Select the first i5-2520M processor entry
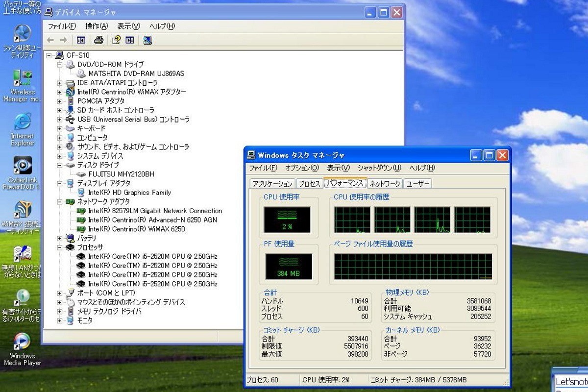Screen dimensions: 588x392 click(153, 256)
